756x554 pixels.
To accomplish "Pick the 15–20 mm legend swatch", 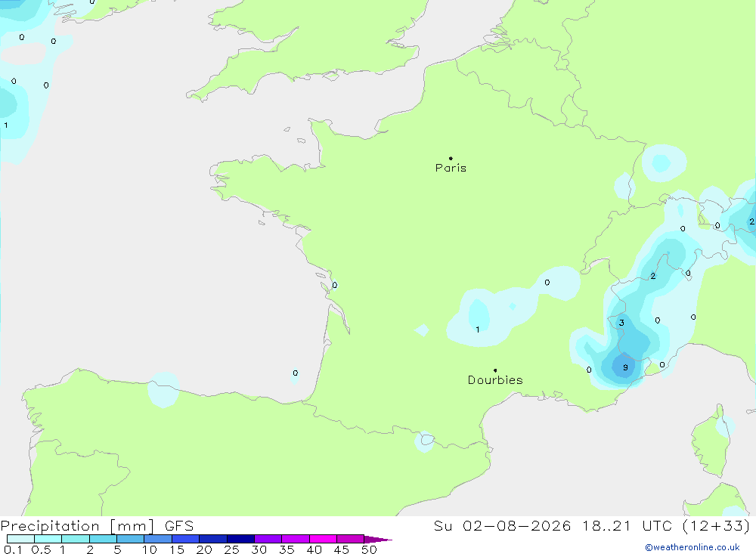I will [186, 539].
